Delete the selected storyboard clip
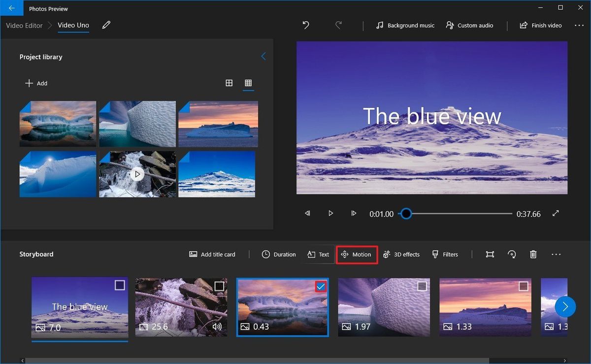 (533, 254)
